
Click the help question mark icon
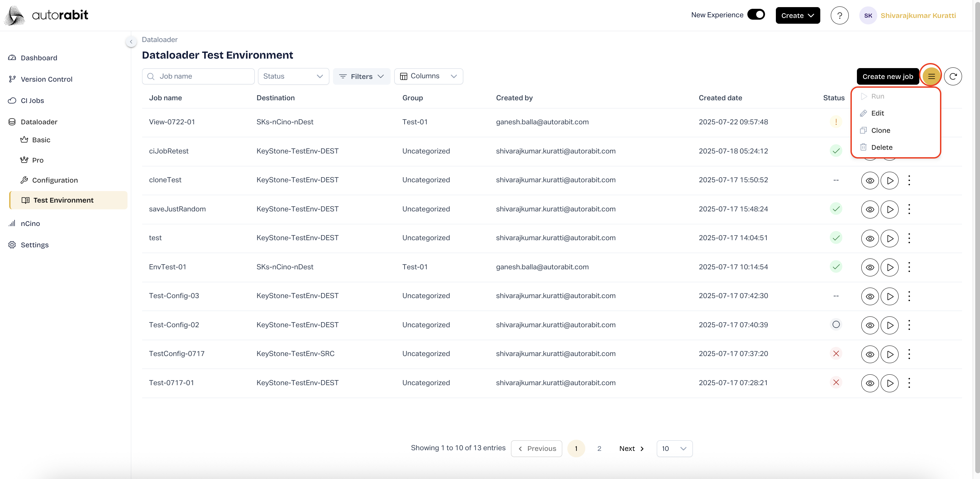point(839,16)
